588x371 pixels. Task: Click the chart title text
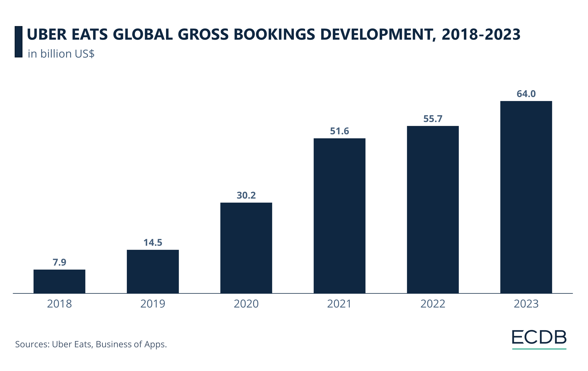coord(273,34)
